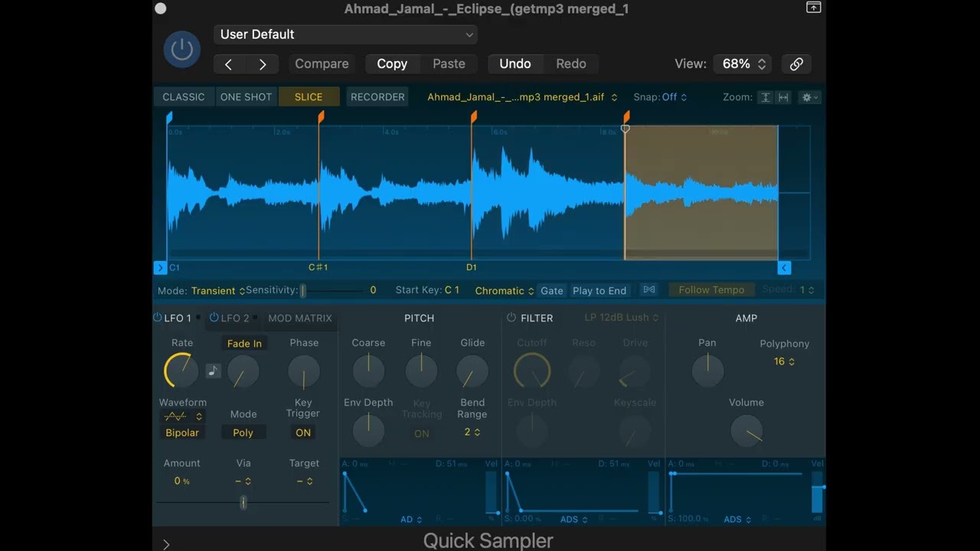Toggle LFO 2 power icon
Viewport: 980px width, 551px height.
pos(214,318)
